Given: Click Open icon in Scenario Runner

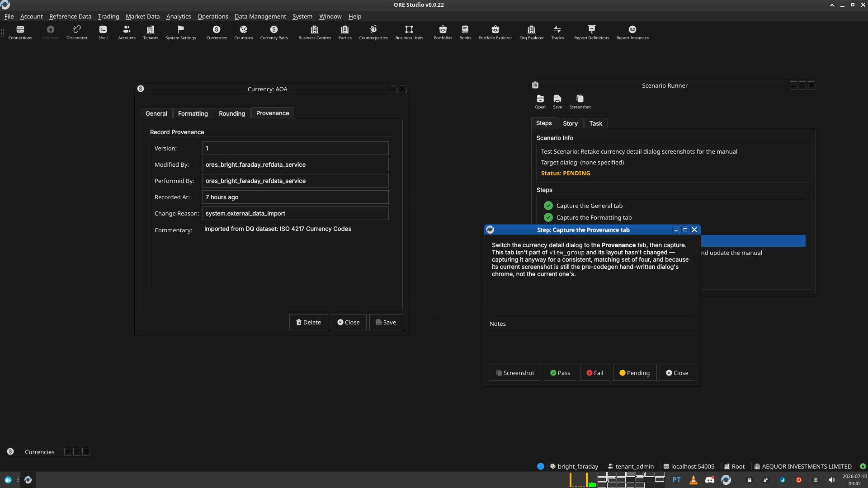Looking at the screenshot, I should [540, 102].
